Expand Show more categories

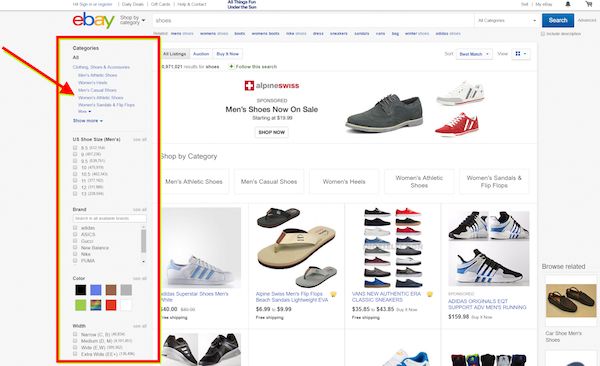point(88,121)
